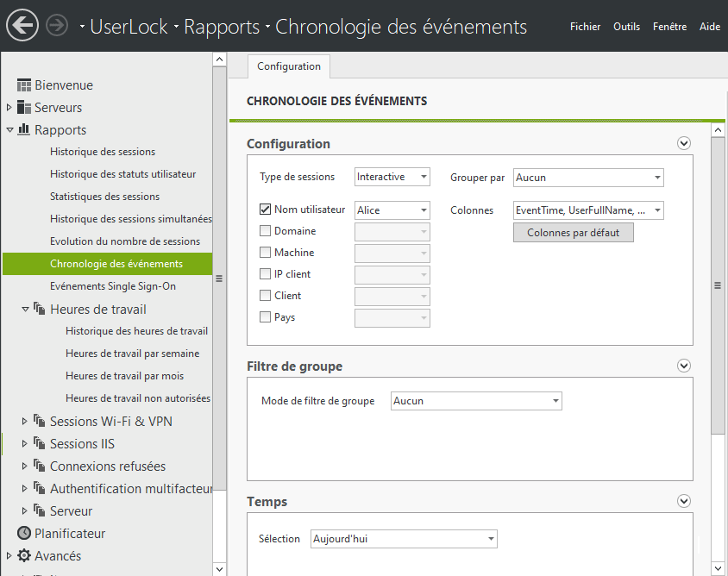The image size is (728, 576).
Task: Click the Sessions Wi-Fi & VPN folder icon
Action: click(x=40, y=421)
